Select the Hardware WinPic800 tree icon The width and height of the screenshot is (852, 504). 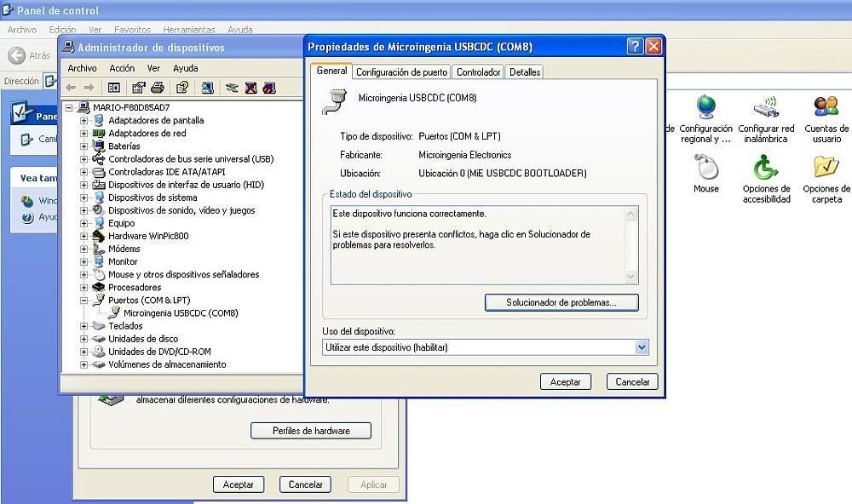click(99, 236)
